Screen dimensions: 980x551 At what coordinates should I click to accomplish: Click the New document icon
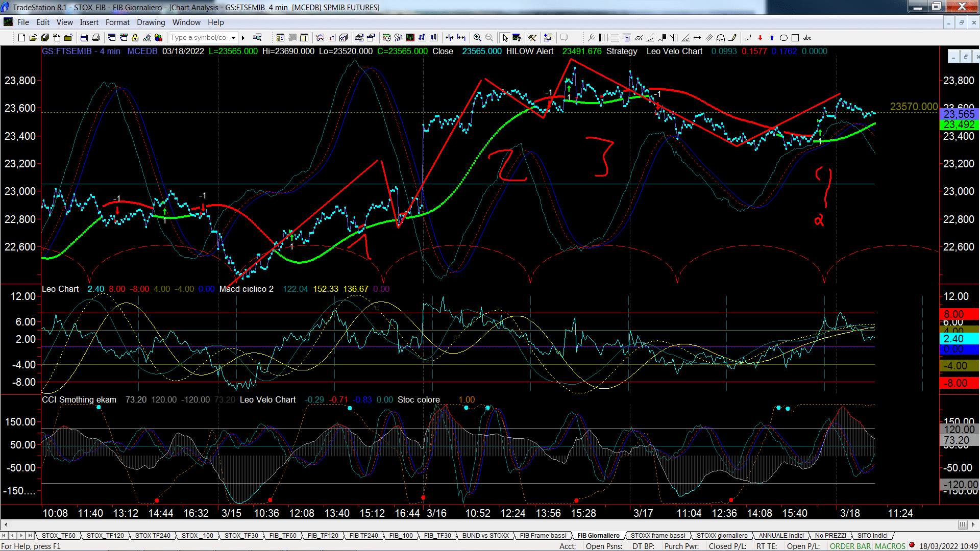(x=21, y=38)
